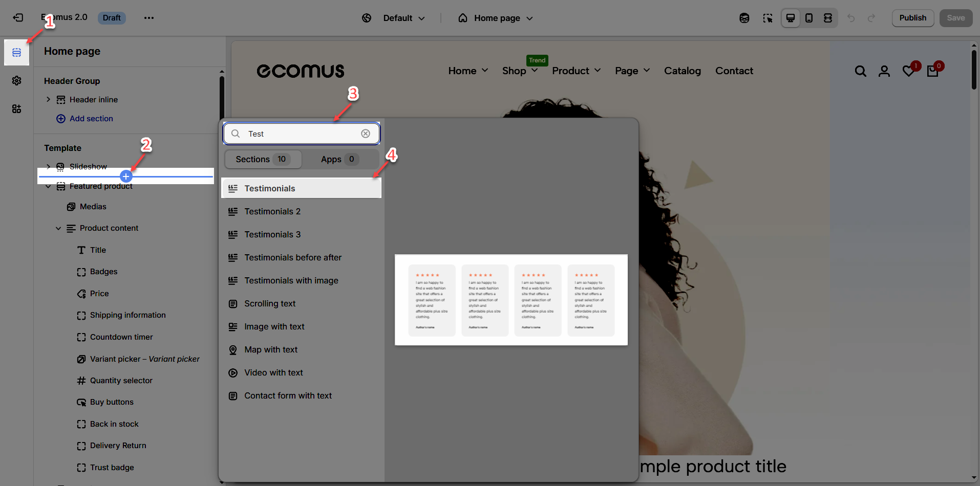The height and width of the screenshot is (486, 980).
Task: Click the Undo arrow
Action: [851, 18]
